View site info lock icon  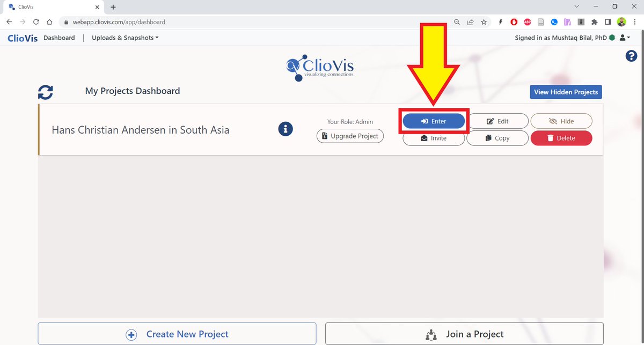click(67, 23)
